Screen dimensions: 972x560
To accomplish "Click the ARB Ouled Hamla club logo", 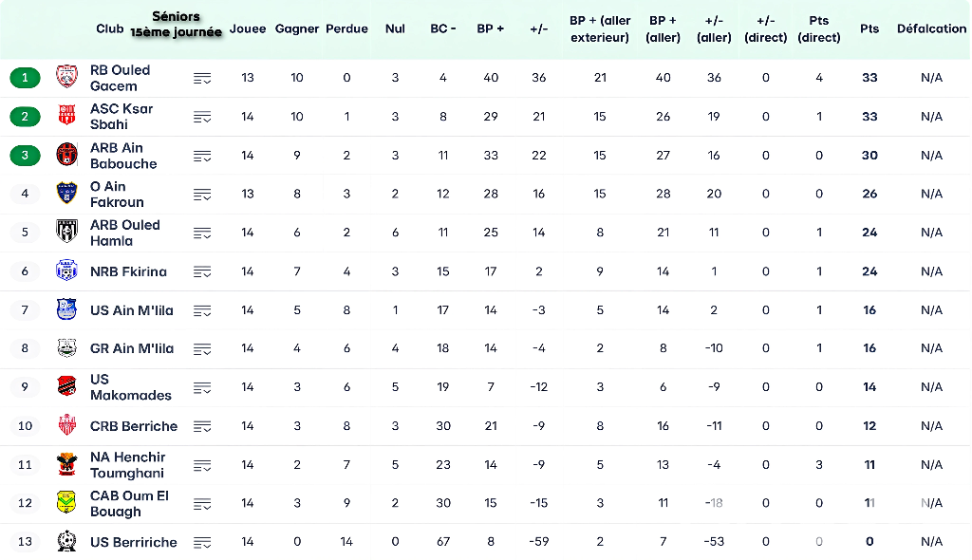I will click(66, 233).
